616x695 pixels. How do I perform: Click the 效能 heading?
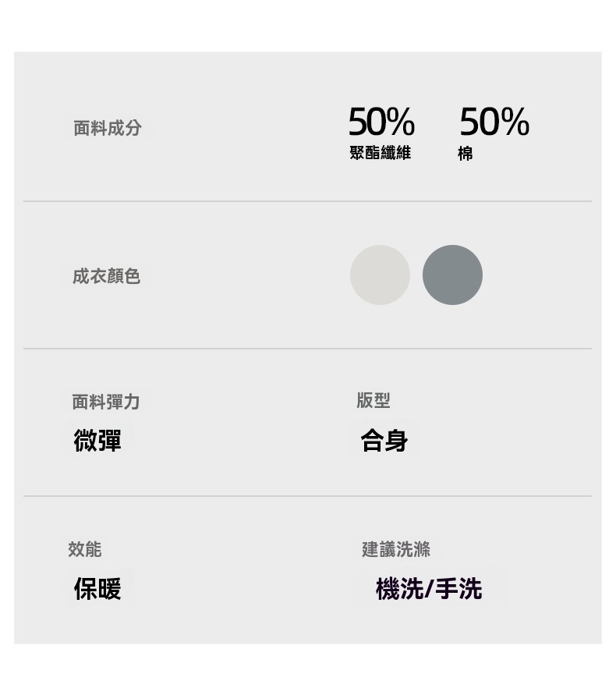click(84, 549)
